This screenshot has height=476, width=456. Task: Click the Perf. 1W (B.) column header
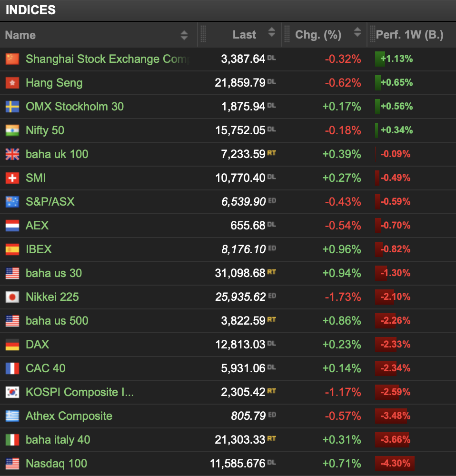click(x=409, y=35)
